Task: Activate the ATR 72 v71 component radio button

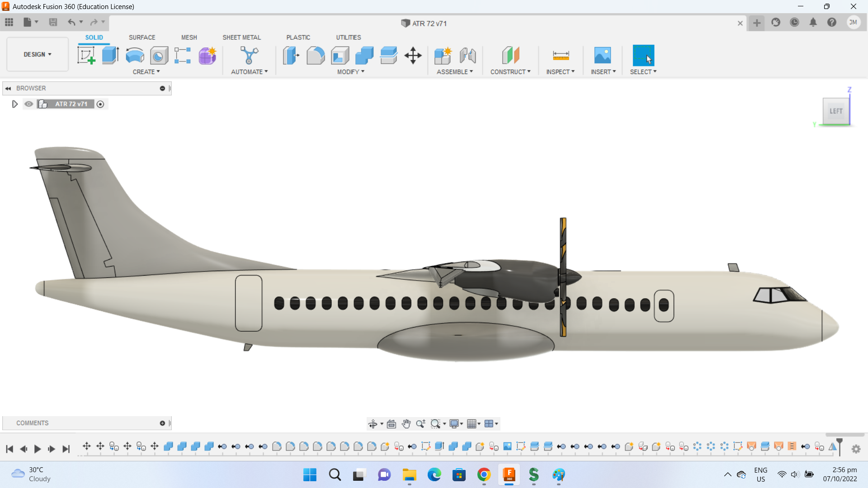Action: [100, 104]
